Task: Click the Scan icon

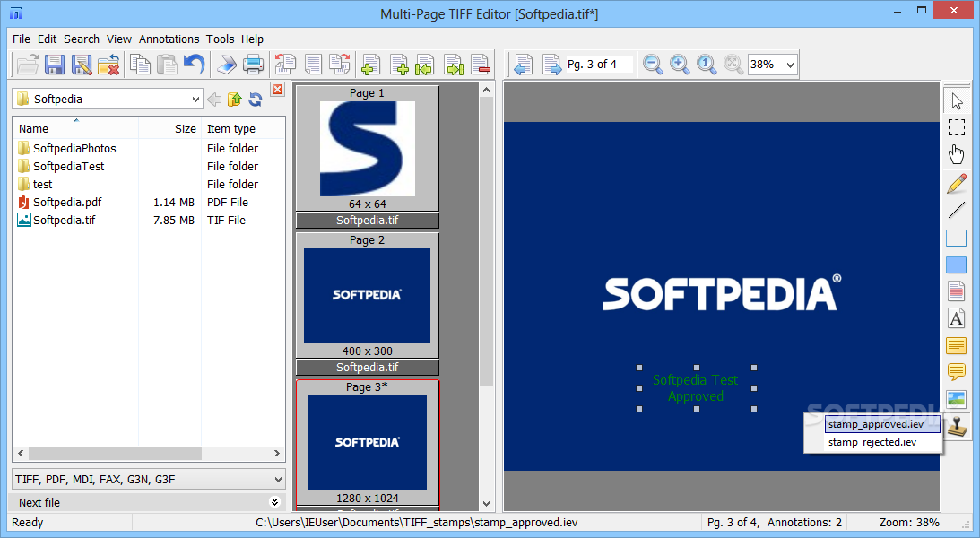Action: click(x=226, y=65)
